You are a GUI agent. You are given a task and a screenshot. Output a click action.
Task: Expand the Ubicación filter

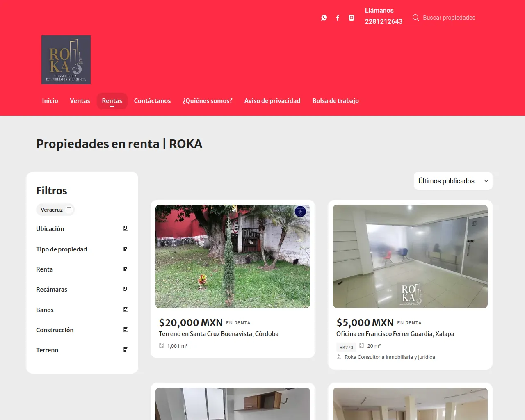(x=82, y=228)
